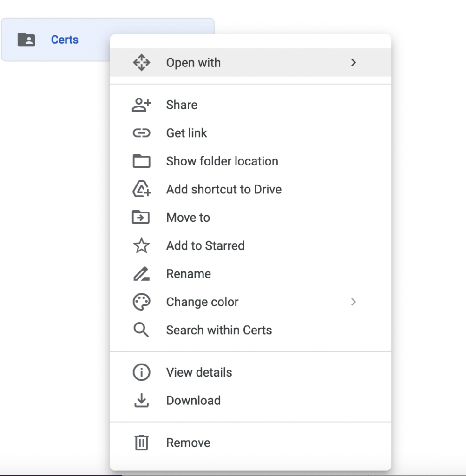
Task: Click the info icon for View details
Action: pyautogui.click(x=141, y=372)
